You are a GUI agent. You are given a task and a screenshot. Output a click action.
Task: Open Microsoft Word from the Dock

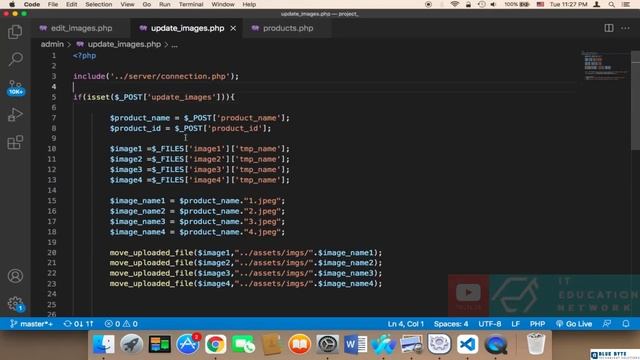click(x=356, y=344)
